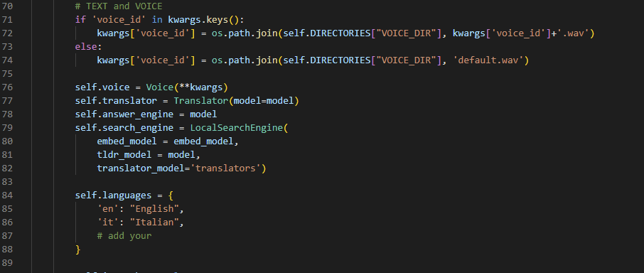Click 'self.voice' on line 76
Viewport: 644px width, 273px height.
coord(102,87)
